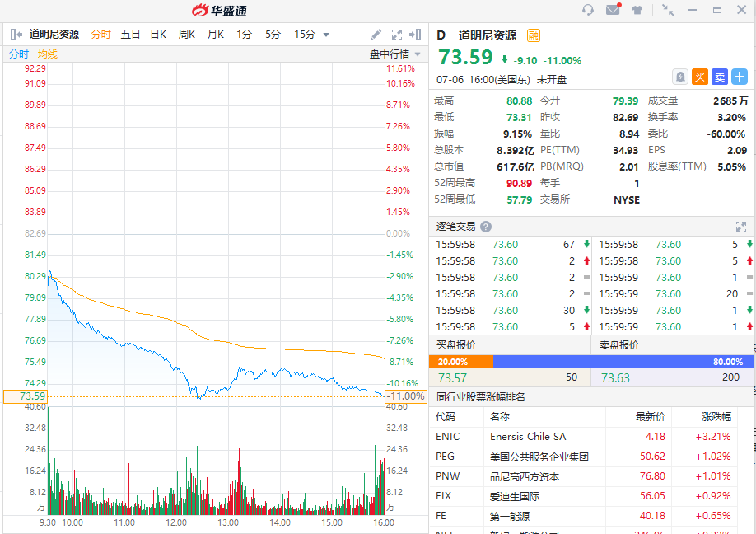Sort by 最新价 column header
Viewport: 756px width, 534px height.
pos(650,416)
